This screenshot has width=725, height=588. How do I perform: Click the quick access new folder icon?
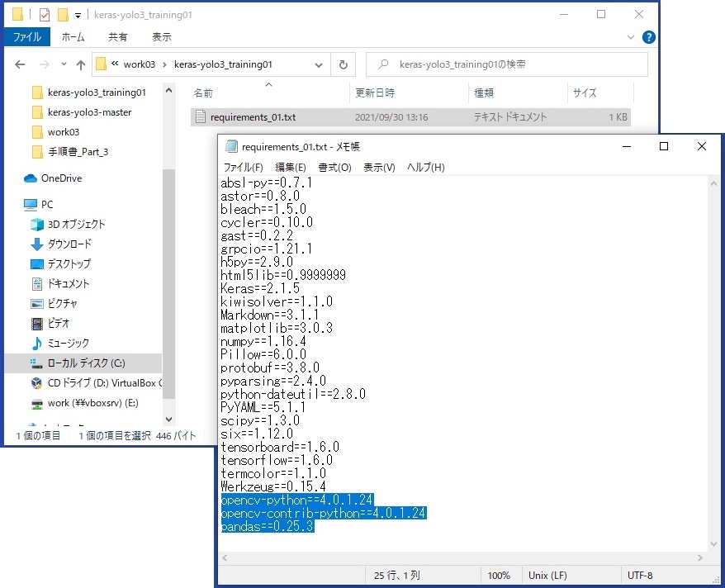coord(63,15)
